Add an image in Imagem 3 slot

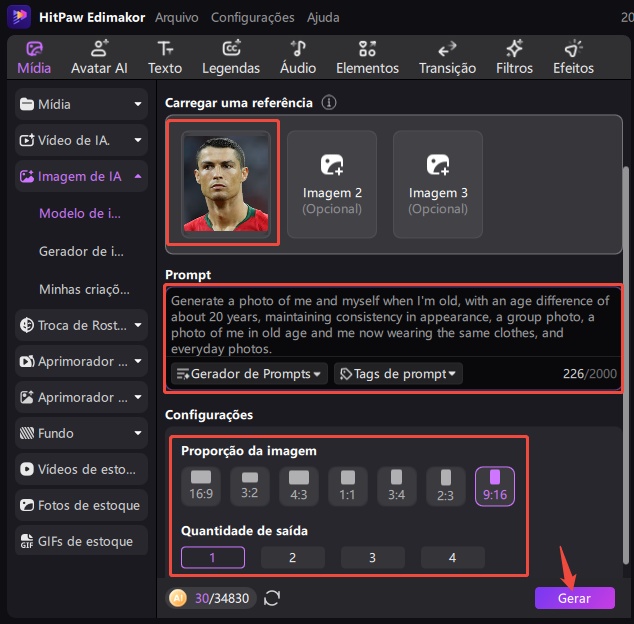coord(438,184)
